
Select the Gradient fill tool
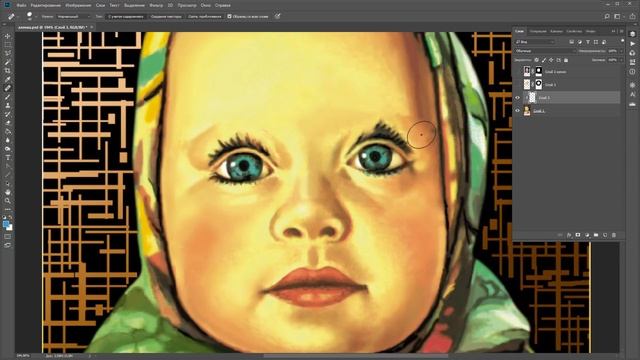7,131
